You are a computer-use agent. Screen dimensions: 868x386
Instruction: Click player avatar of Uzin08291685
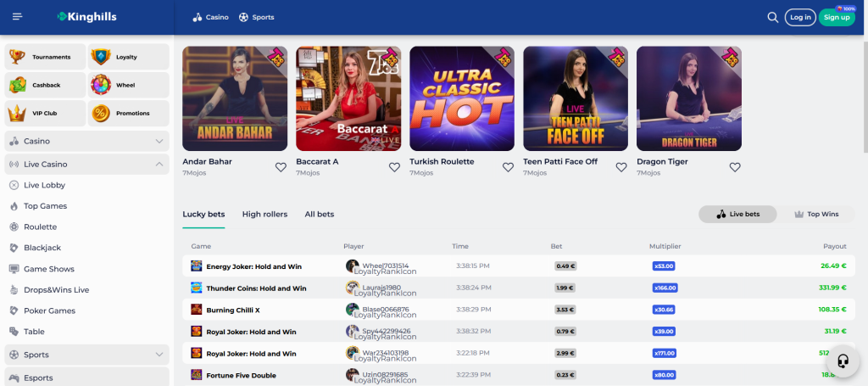click(x=352, y=375)
